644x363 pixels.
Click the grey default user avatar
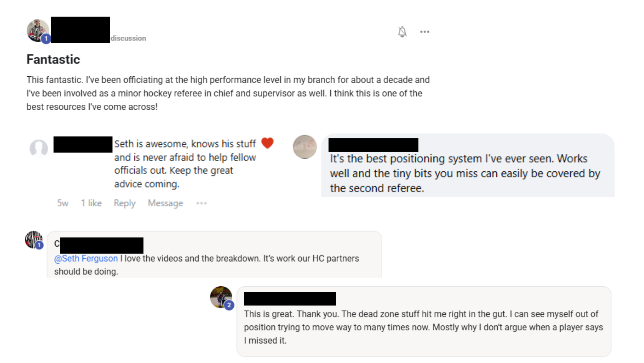tap(39, 149)
